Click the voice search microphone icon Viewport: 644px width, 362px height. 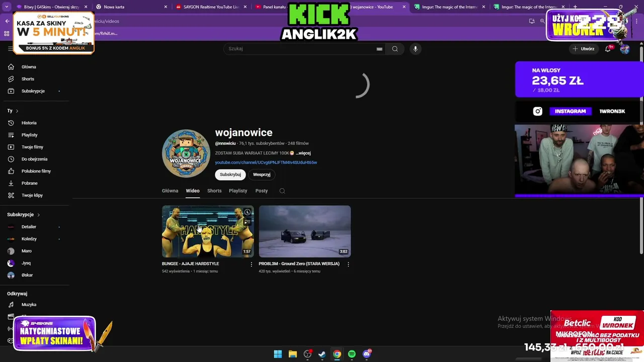click(x=415, y=49)
